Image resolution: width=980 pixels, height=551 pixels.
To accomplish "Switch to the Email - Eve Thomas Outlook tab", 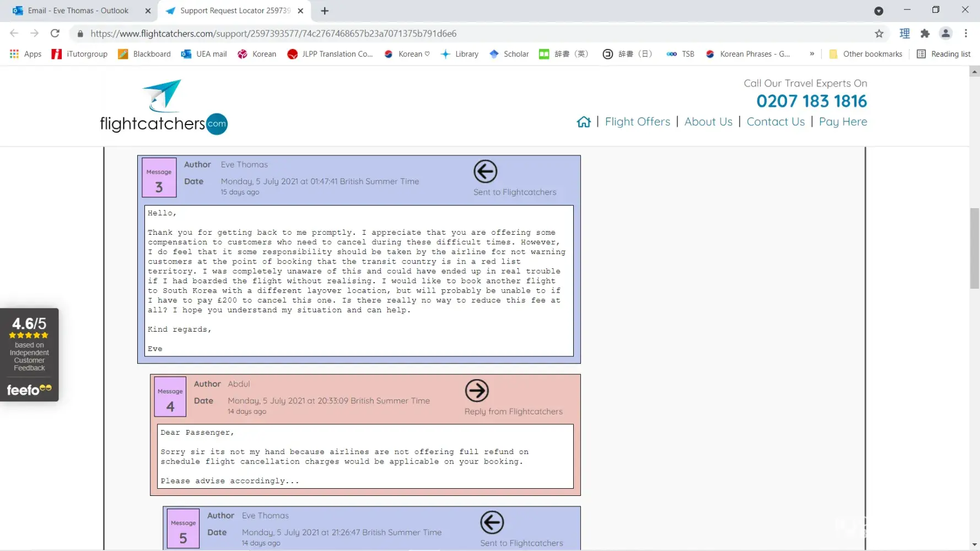I will 78,10.
